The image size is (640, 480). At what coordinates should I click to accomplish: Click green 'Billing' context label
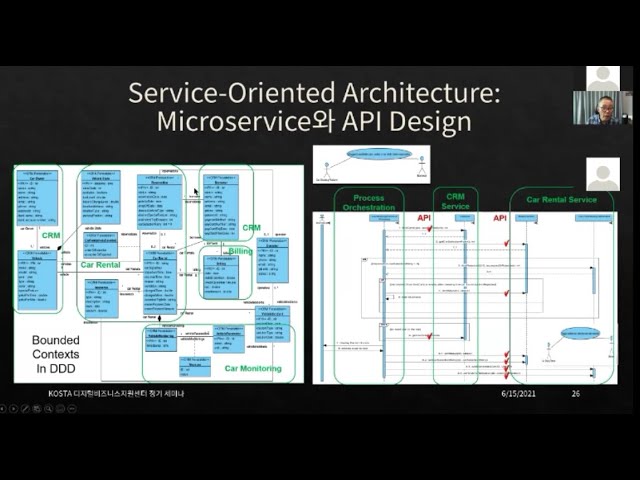240,251
